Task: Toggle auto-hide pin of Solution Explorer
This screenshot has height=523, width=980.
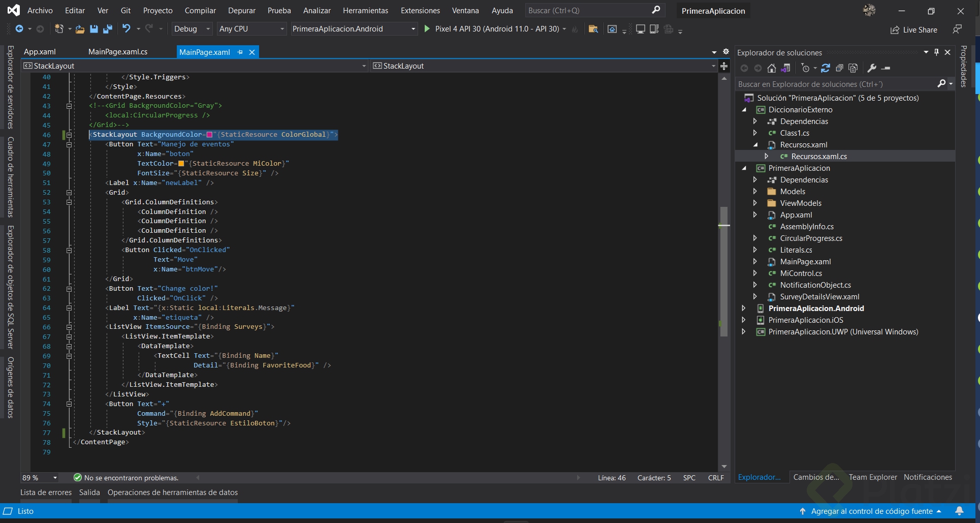Action: pyautogui.click(x=936, y=52)
